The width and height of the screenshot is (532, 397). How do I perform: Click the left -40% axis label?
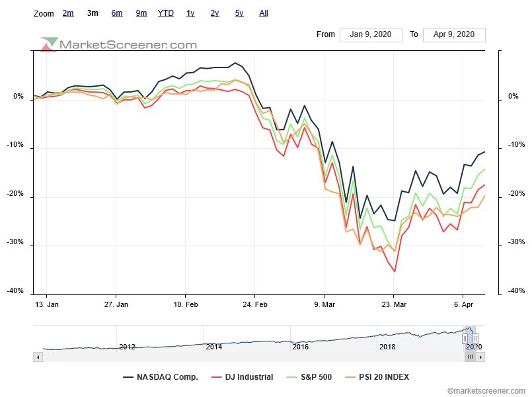[x=16, y=291]
